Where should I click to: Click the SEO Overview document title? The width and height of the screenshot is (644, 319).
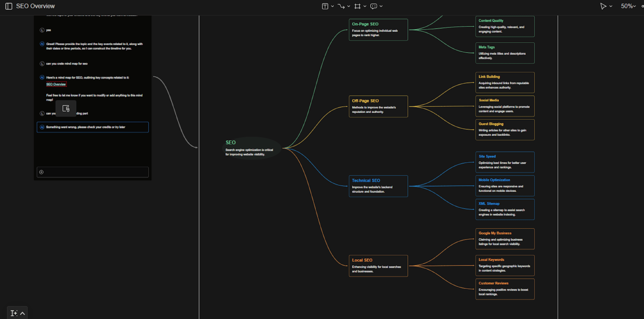point(35,6)
